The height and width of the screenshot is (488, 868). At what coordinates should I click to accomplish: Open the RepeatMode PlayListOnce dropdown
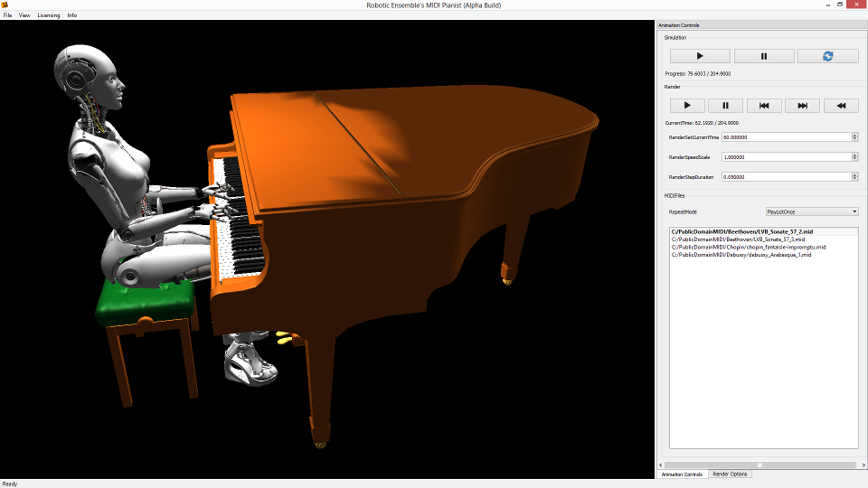(x=812, y=211)
